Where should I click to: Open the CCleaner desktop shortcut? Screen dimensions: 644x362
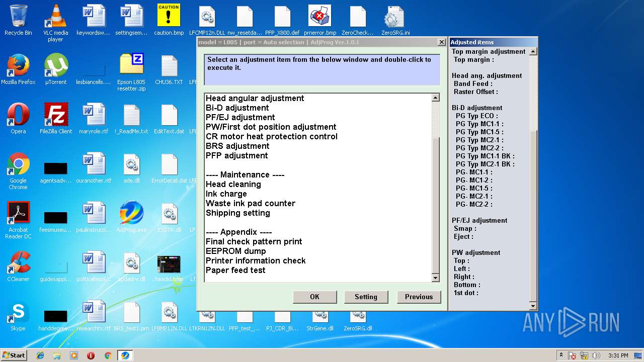click(18, 266)
